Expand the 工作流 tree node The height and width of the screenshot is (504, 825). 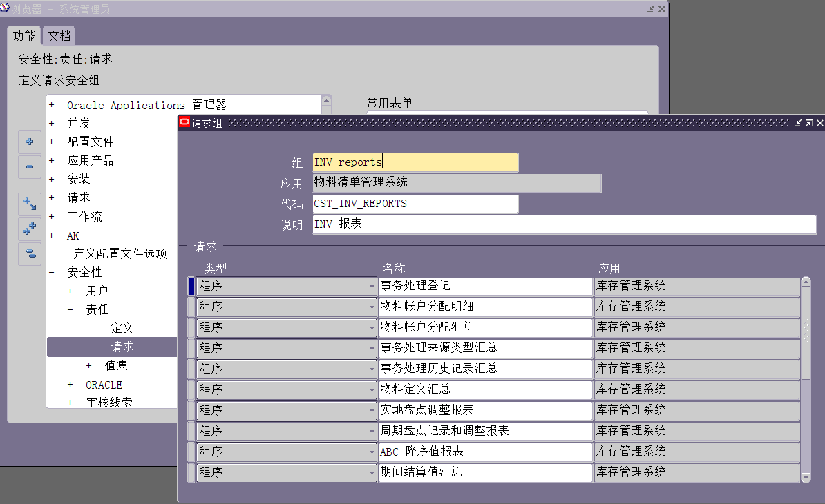(x=52, y=217)
